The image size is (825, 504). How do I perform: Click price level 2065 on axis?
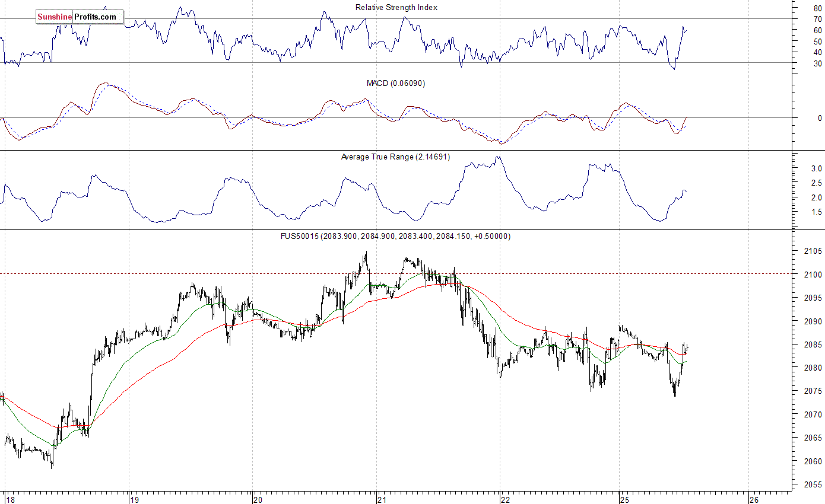coord(813,438)
